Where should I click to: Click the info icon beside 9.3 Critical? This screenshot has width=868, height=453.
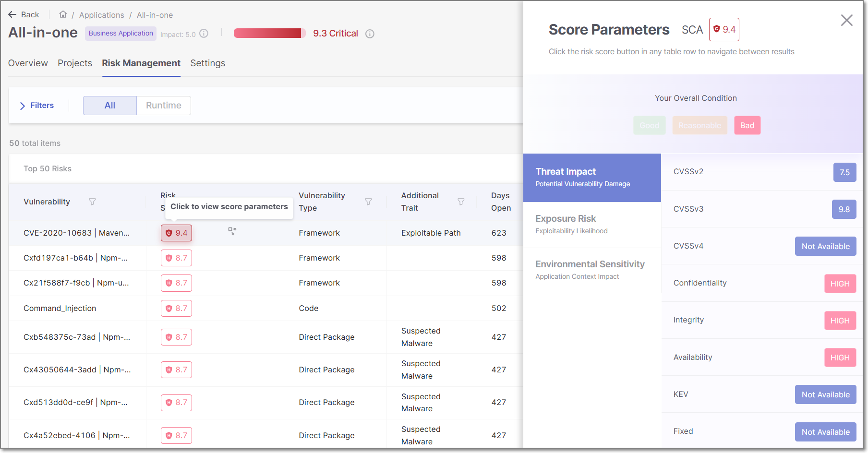coord(370,34)
